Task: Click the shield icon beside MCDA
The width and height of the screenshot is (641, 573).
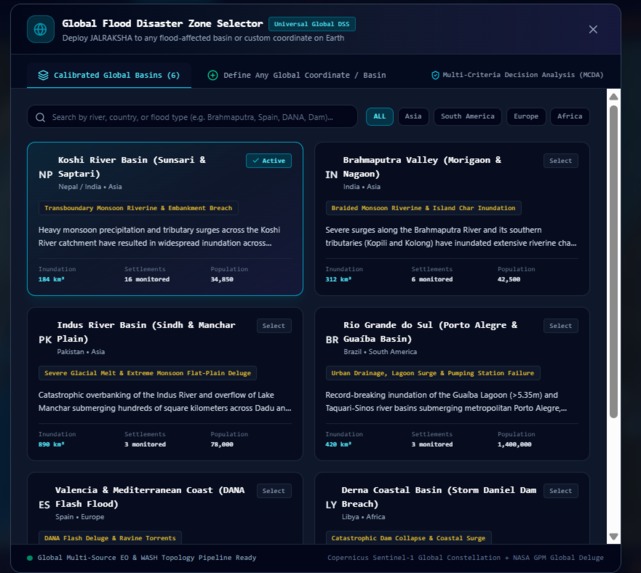Action: tap(435, 75)
